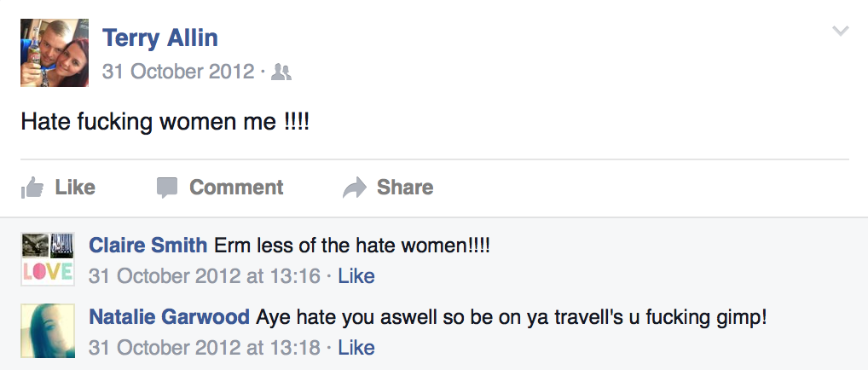This screenshot has width=868, height=370.
Task: Click the Comment speech bubble icon
Action: click(167, 188)
